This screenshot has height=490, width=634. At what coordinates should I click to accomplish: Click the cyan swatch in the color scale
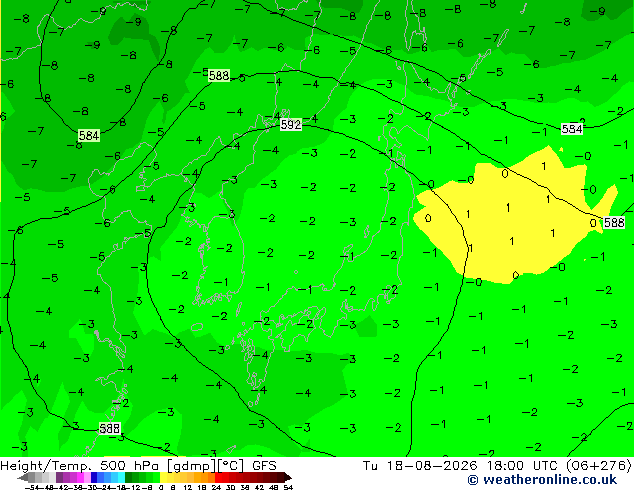[121, 477]
